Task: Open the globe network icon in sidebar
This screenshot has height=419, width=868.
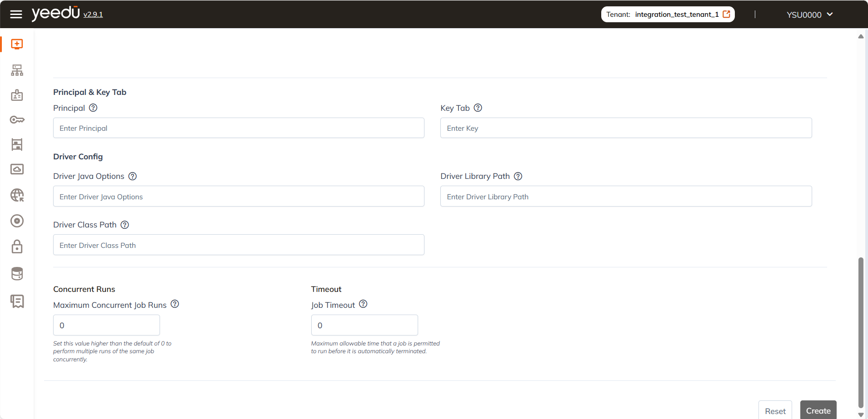Action: (x=17, y=195)
